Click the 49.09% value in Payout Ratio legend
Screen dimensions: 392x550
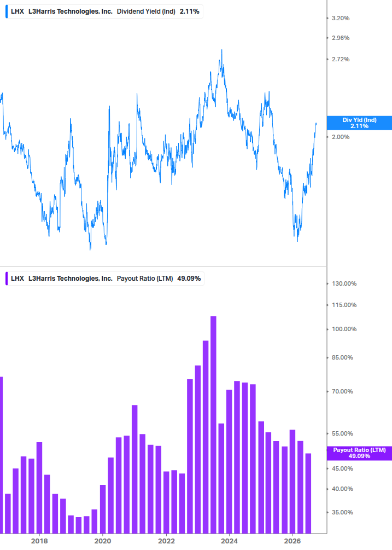[x=189, y=279]
